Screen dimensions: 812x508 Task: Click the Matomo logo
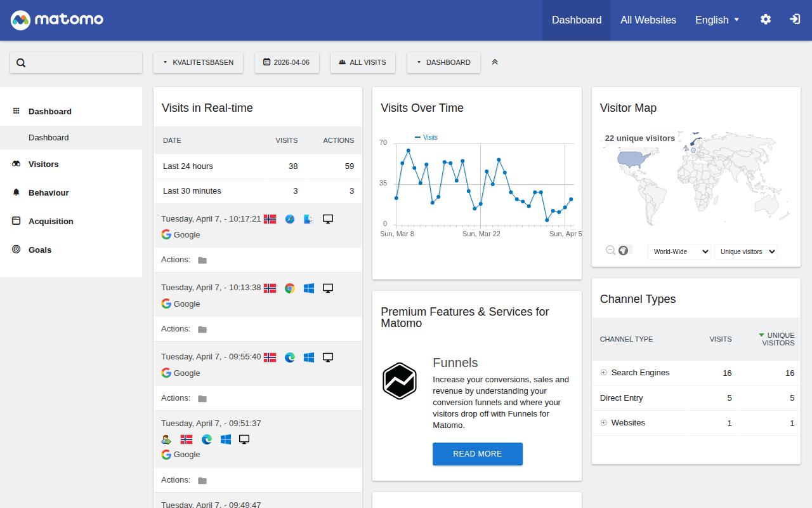pos(57,20)
